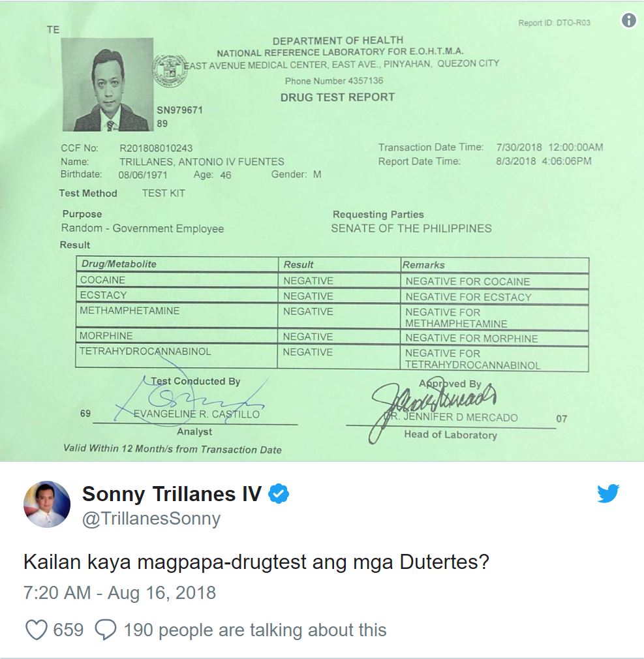This screenshot has height=659, width=644.
Task: Open replies via speech bubble icon
Action: pyautogui.click(x=105, y=630)
